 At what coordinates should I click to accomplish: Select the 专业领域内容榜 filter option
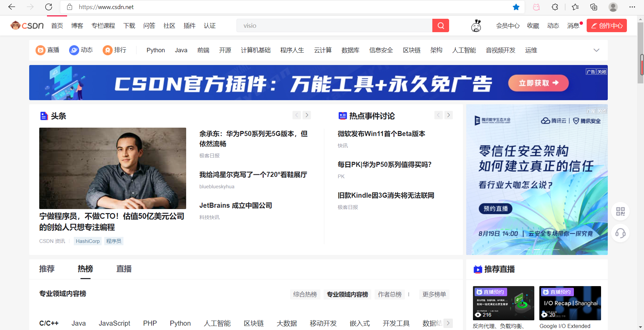[x=347, y=294]
